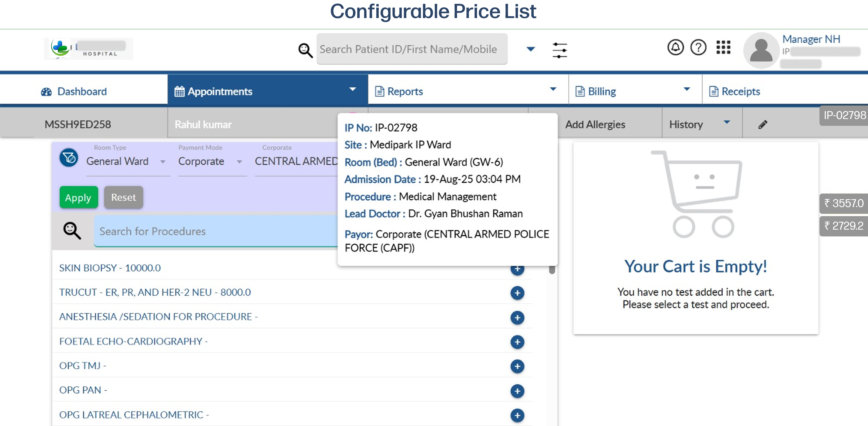Open the Billing tab

(x=635, y=90)
